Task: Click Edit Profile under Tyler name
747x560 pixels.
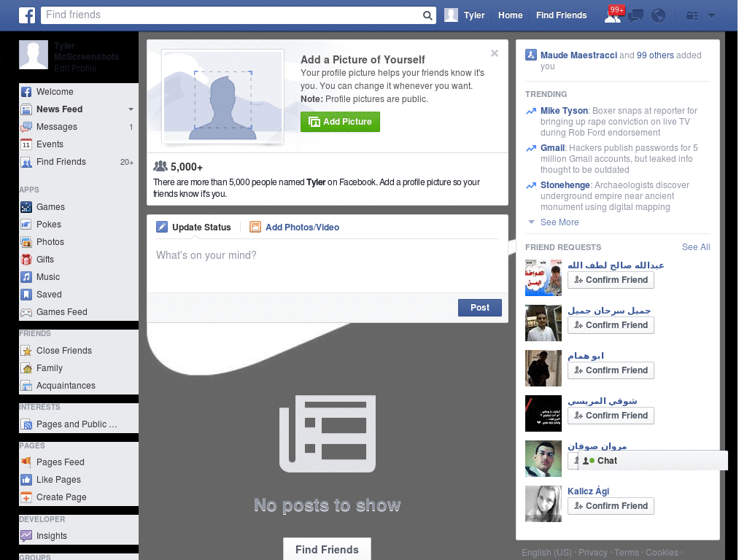Action: pyautogui.click(x=75, y=68)
